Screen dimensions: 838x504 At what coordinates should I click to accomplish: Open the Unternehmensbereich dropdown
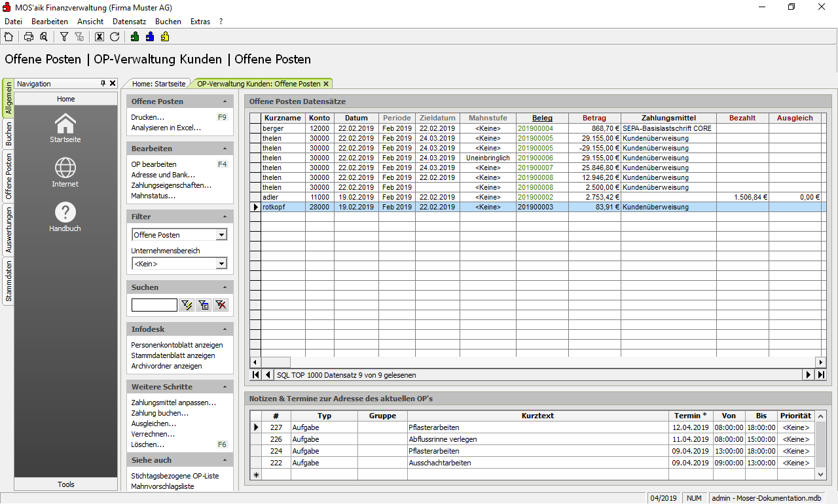tap(221, 264)
